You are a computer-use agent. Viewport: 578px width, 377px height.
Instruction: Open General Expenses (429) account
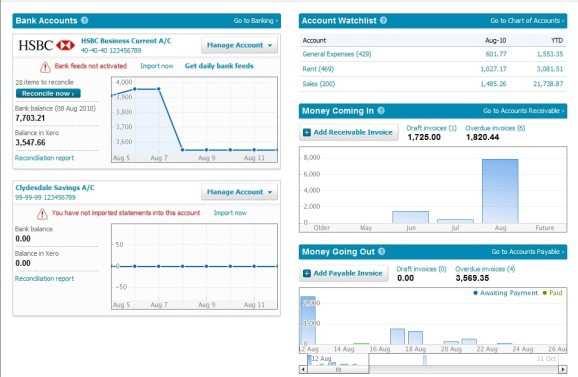337,54
